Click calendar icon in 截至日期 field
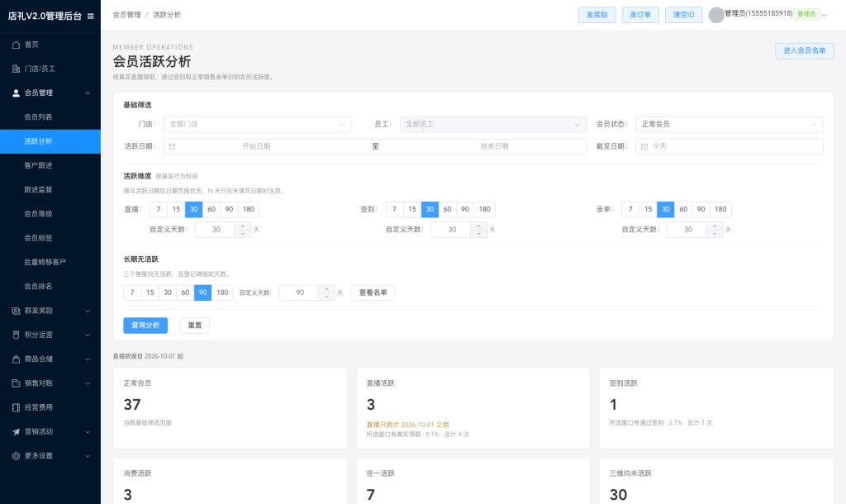Image resolution: width=846 pixels, height=504 pixels. coord(644,147)
